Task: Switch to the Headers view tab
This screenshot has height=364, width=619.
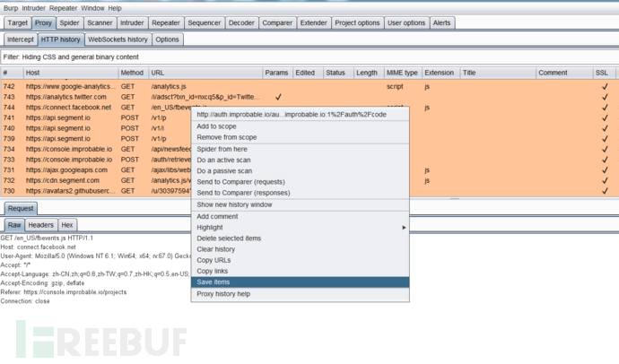Action: (40, 225)
